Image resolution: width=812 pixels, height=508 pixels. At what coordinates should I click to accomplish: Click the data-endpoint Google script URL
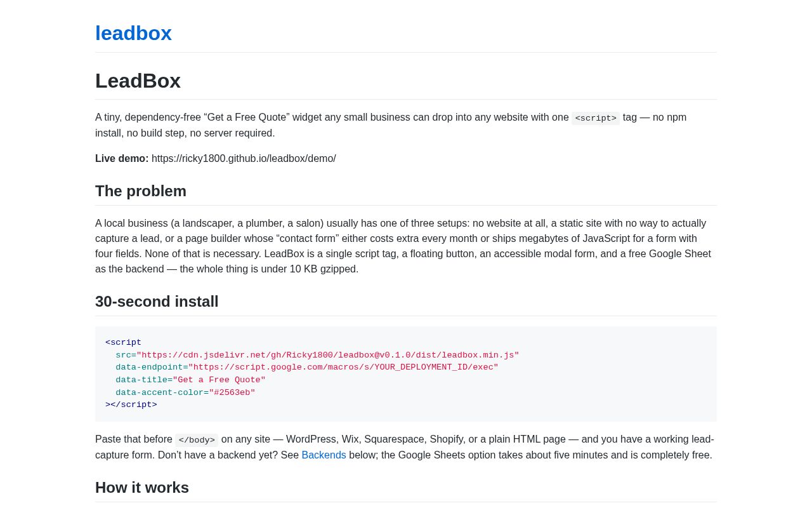click(x=343, y=368)
